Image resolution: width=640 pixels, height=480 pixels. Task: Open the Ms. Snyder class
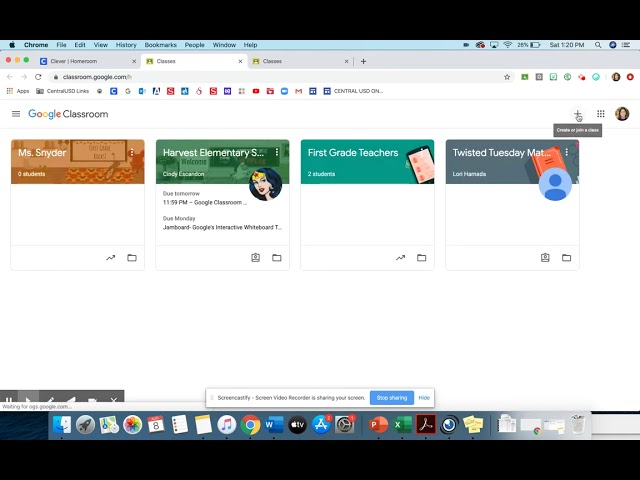[x=42, y=153]
